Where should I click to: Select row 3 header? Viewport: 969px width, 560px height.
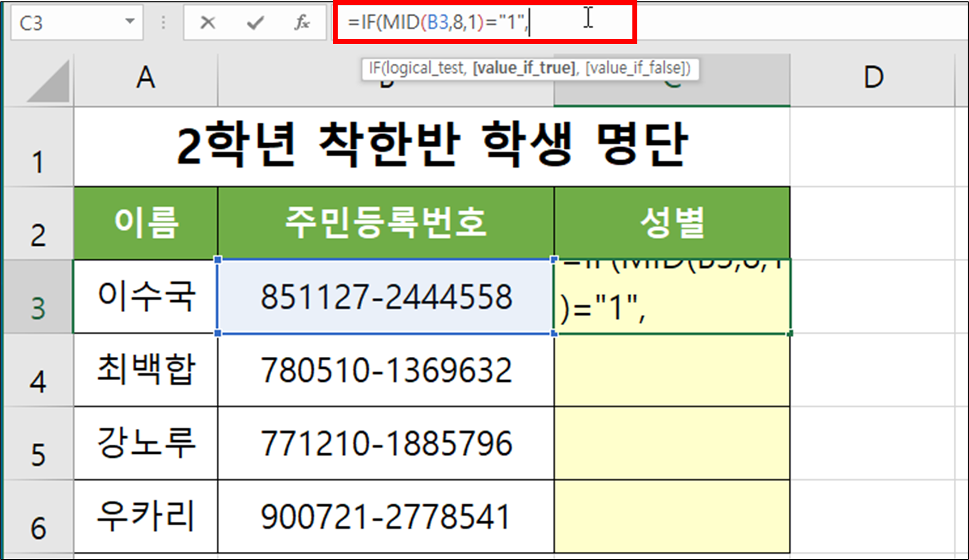[38, 296]
